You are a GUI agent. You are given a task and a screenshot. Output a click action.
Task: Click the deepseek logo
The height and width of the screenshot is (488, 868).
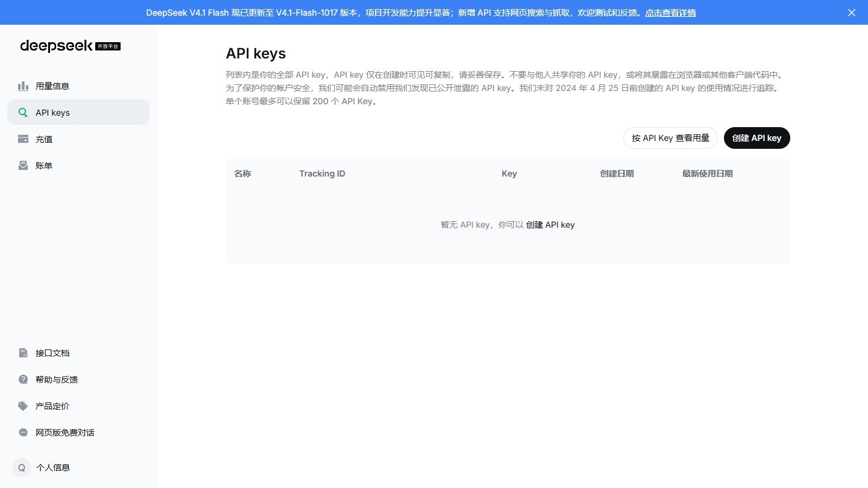pos(57,46)
